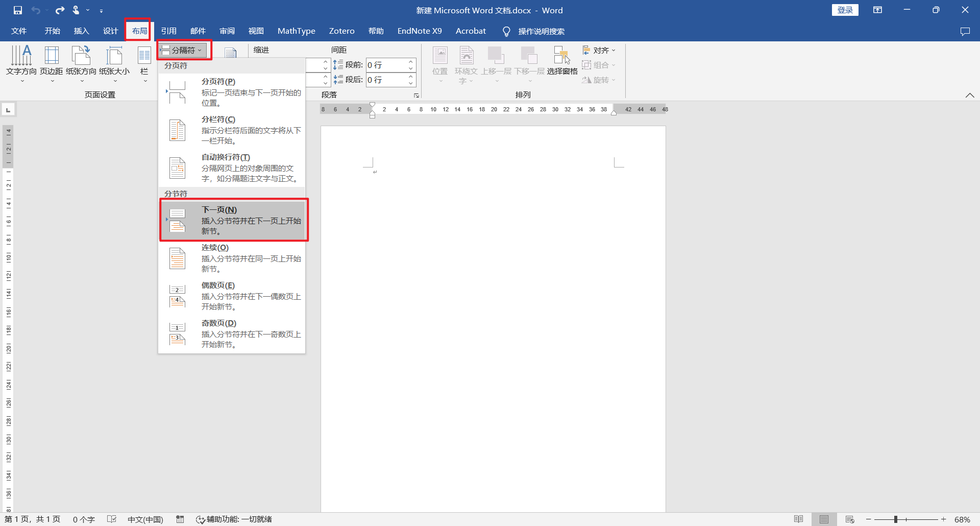Switch to Read Mode view icon
This screenshot has width=980, height=526.
tap(799, 519)
